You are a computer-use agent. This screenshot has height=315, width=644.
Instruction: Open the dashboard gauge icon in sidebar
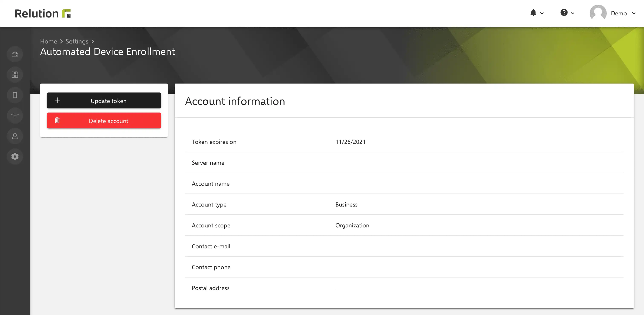tap(15, 54)
